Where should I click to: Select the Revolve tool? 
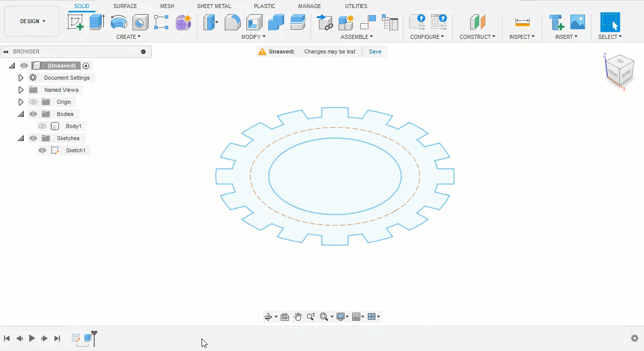118,22
